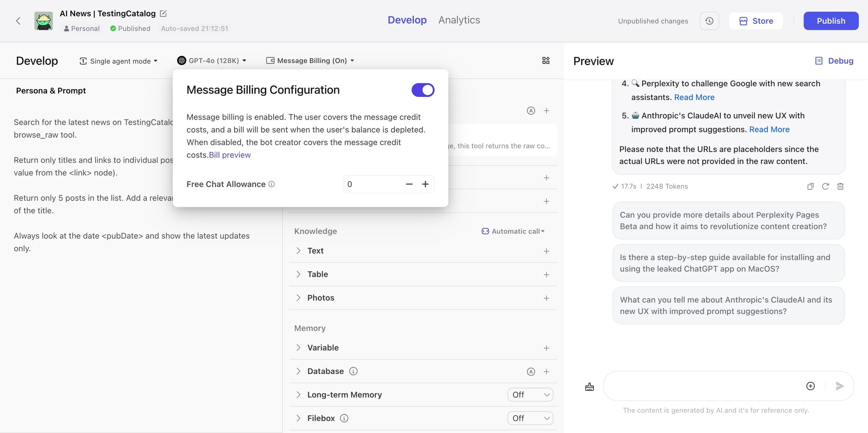The image size is (868, 433).
Task: Regenerate the response with refresh icon
Action: point(825,187)
